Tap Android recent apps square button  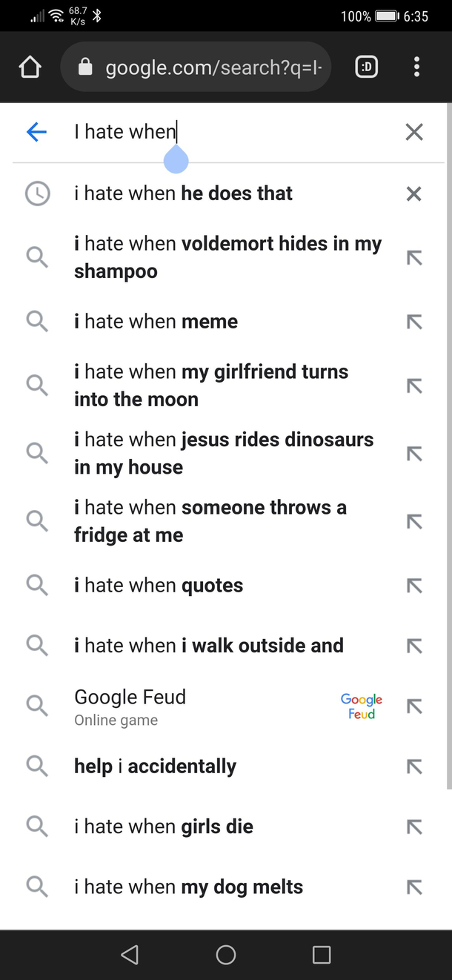click(322, 955)
